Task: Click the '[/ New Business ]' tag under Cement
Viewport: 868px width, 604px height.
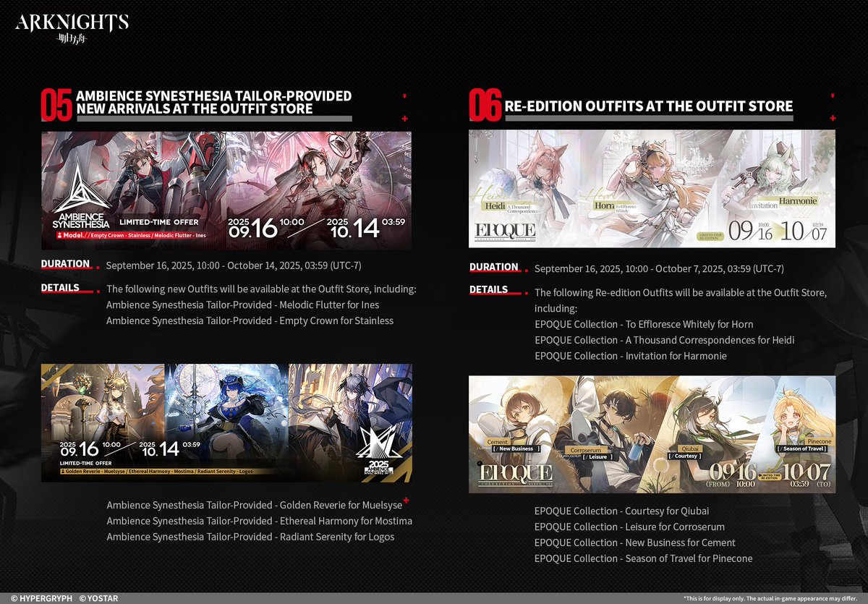Action: (516, 448)
